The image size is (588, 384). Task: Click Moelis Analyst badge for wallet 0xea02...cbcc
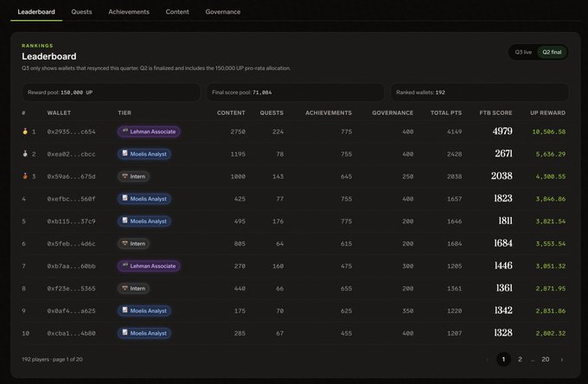tap(144, 154)
